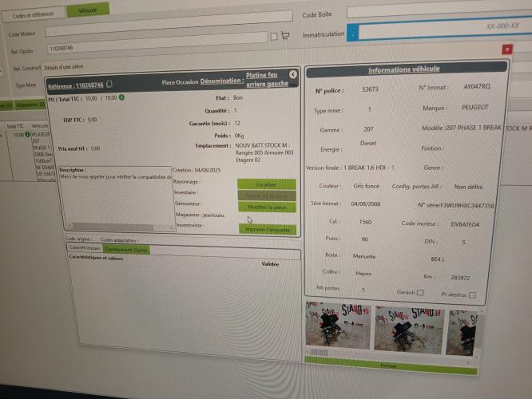Click Imprimer l'étiquette button
The image size is (532, 399).
coord(267,229)
